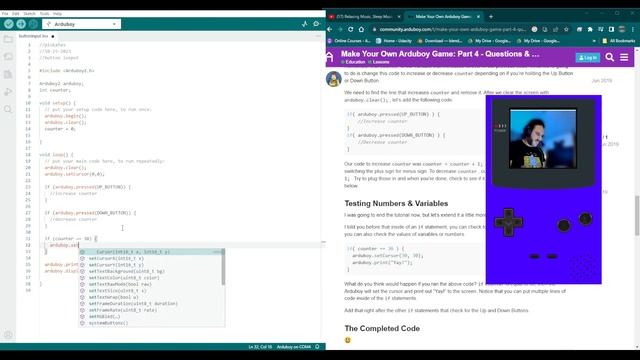Open a new browser tab
640x360 pixels.
[x=491, y=17]
